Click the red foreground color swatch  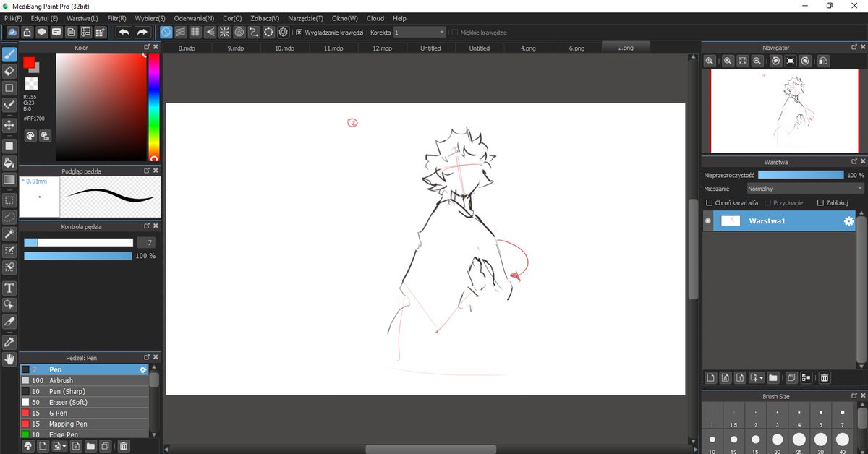29,63
